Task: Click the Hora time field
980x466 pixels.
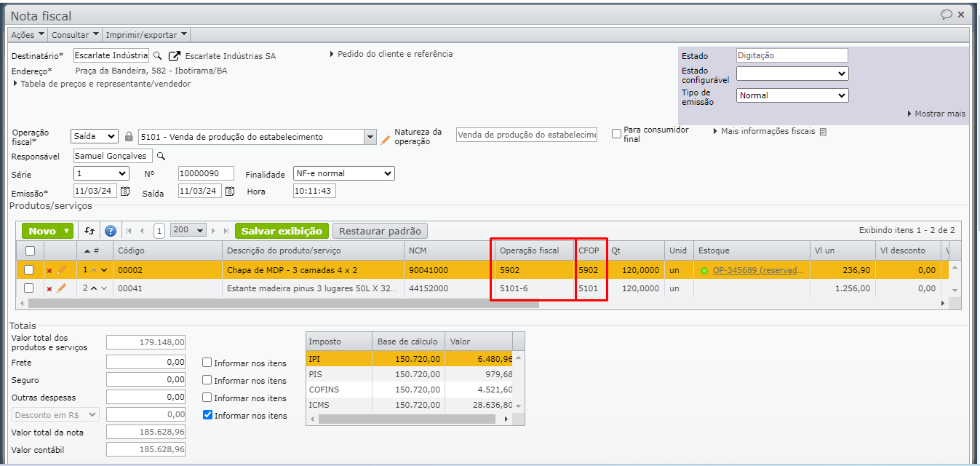Action: (314, 191)
